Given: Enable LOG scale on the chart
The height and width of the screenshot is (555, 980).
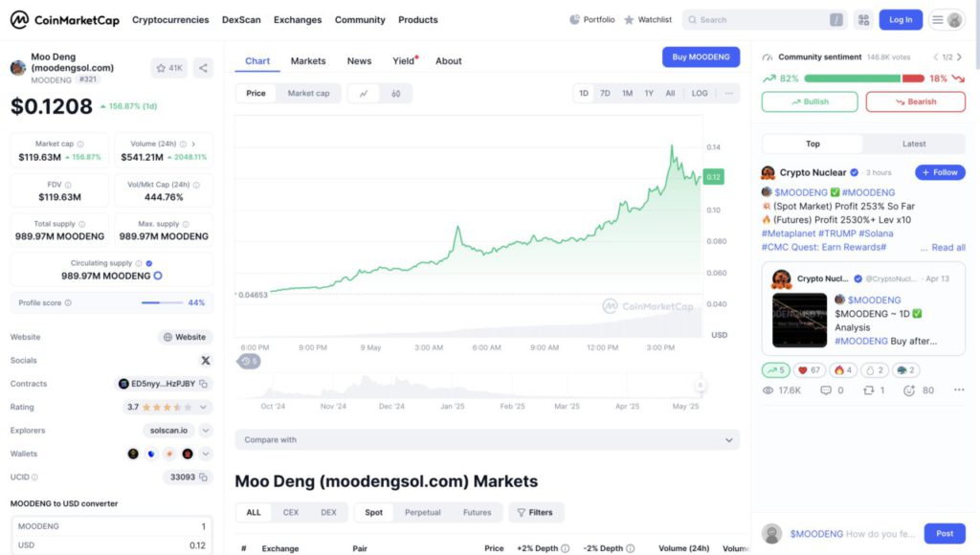Looking at the screenshot, I should [700, 94].
